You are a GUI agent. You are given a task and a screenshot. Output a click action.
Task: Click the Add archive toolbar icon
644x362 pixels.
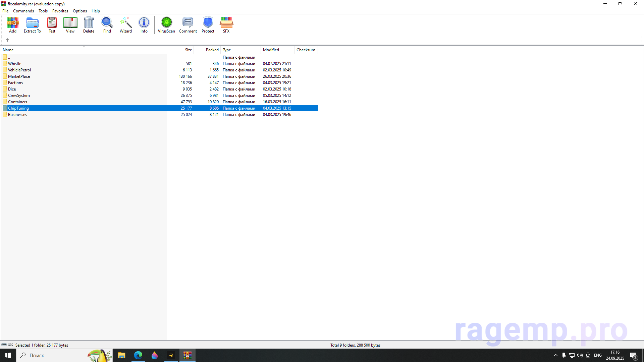13,25
